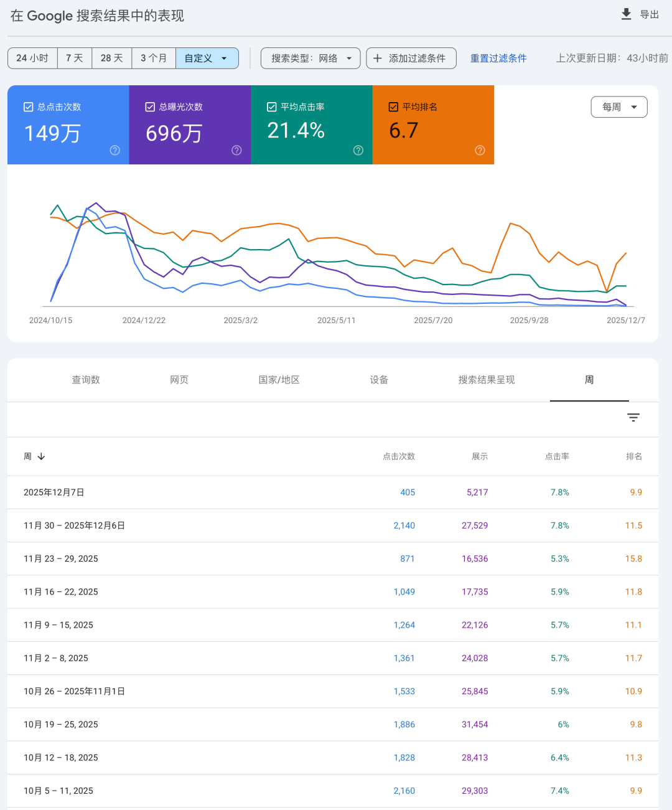Toggle 平均点击率 metric checkbox
Viewport: 672px width, 810px height.
(x=271, y=107)
